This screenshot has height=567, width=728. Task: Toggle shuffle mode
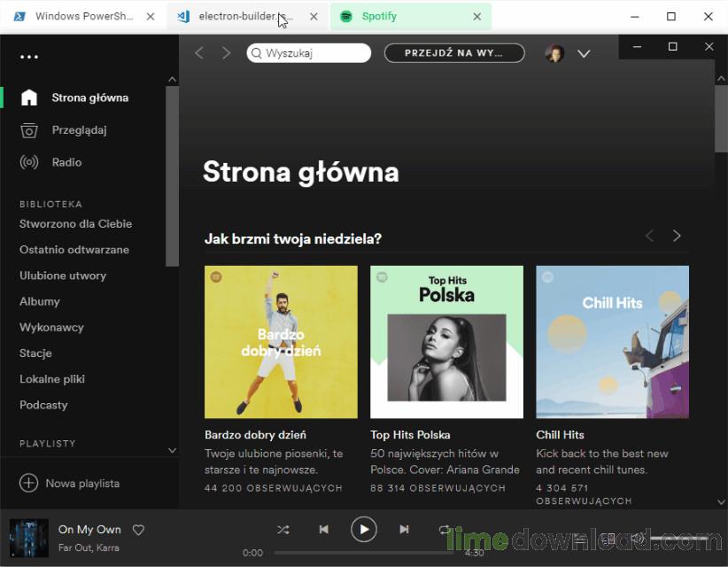(x=283, y=530)
